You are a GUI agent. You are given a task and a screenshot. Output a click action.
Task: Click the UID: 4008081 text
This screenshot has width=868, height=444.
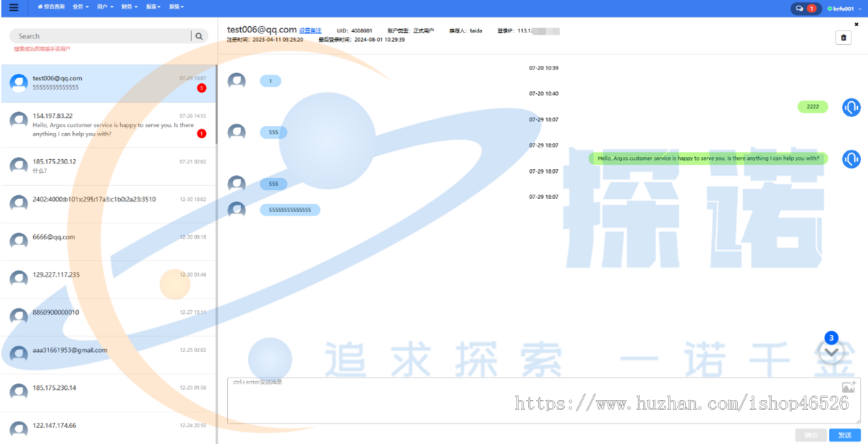coord(354,31)
